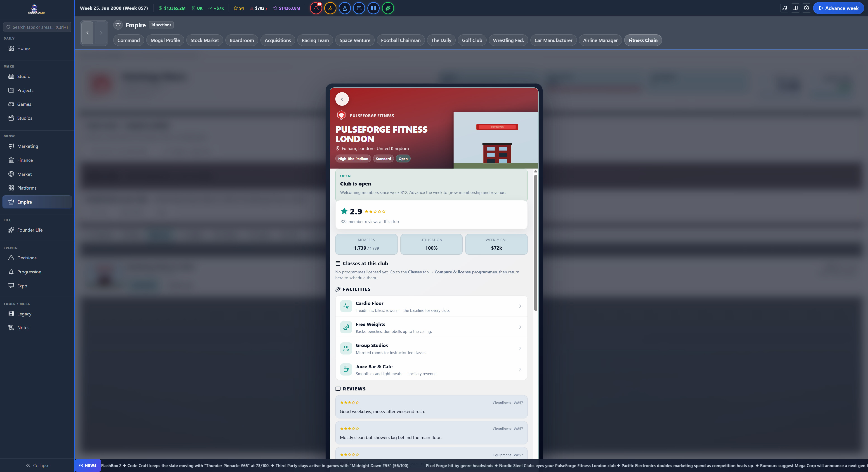Click the film strip icon in top bar
Screen dimensions: 868x472
coord(373,8)
